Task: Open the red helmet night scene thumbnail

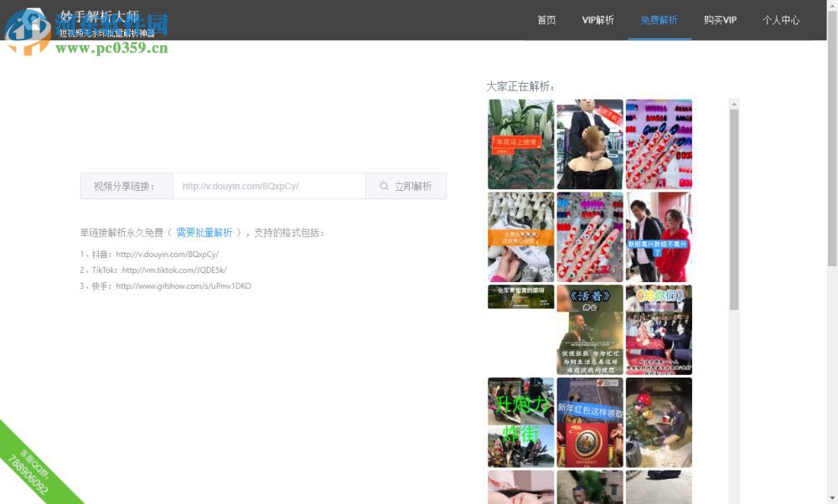Action: 659,423
